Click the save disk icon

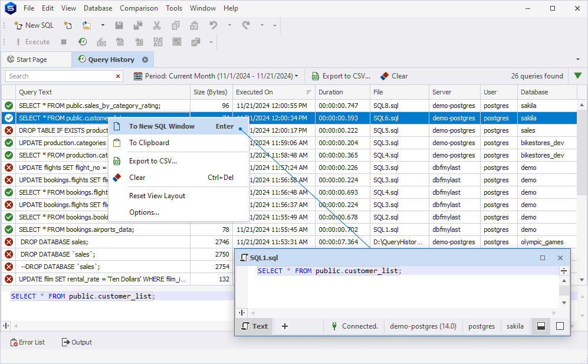click(119, 25)
